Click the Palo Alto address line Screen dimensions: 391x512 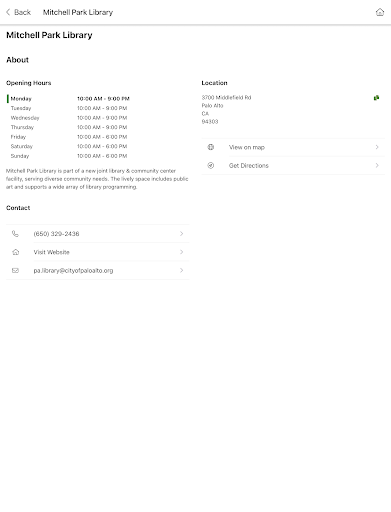pos(212,105)
